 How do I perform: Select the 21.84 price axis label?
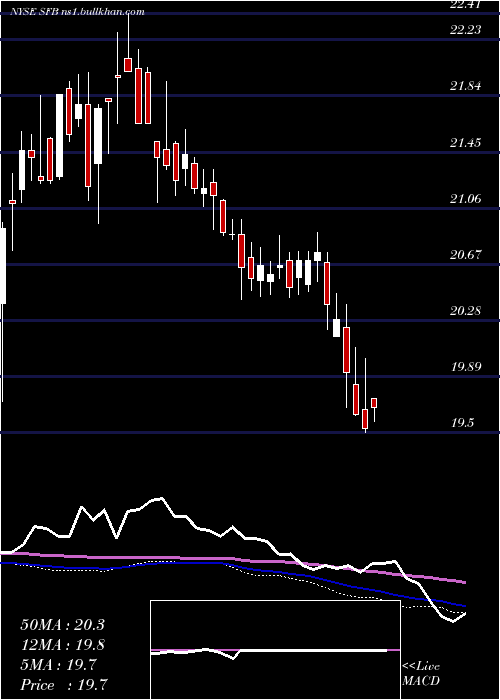pyautogui.click(x=466, y=86)
